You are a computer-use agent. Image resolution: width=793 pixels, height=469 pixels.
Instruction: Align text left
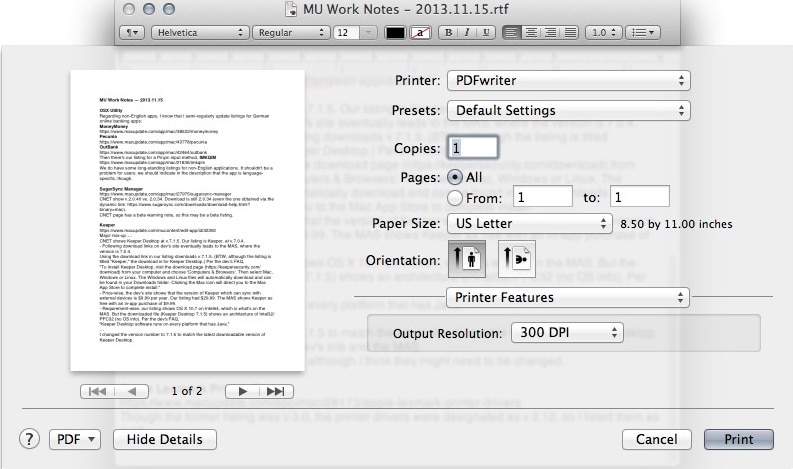[512, 32]
